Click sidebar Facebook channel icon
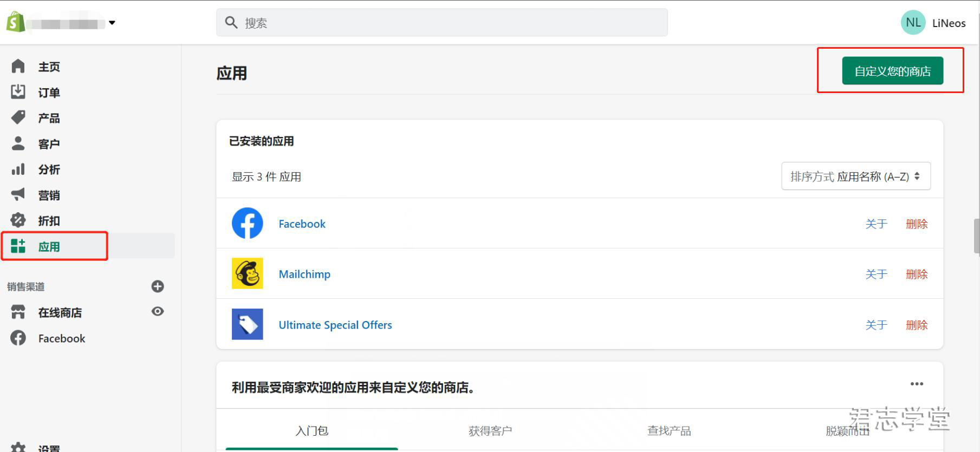The height and width of the screenshot is (452, 980). click(x=18, y=338)
